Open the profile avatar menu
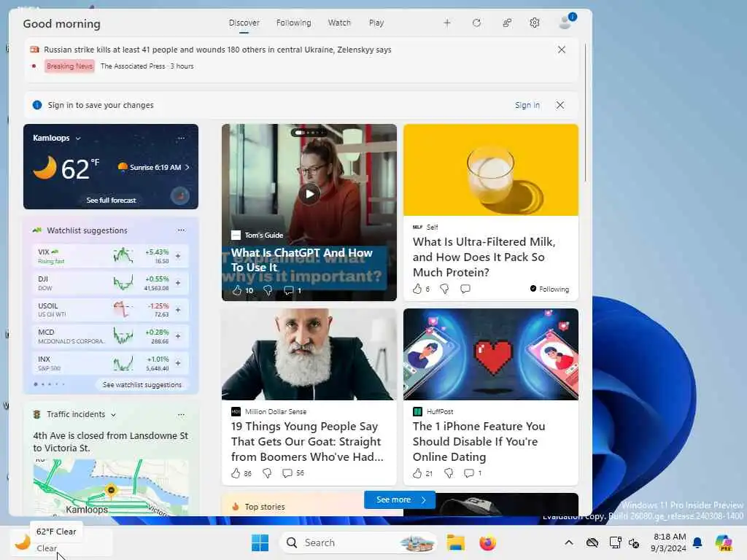Image resolution: width=747 pixels, height=560 pixels. tap(566, 21)
